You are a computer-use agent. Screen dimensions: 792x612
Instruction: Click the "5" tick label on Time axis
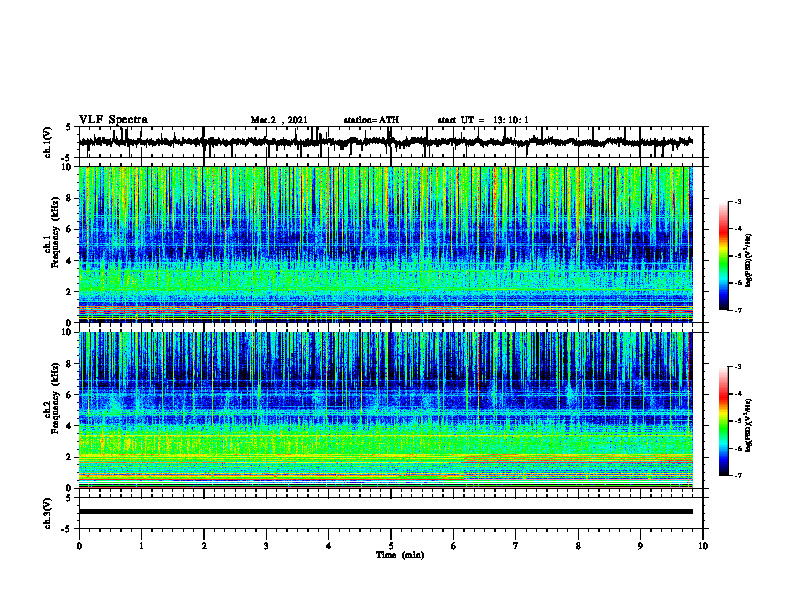tap(390, 546)
